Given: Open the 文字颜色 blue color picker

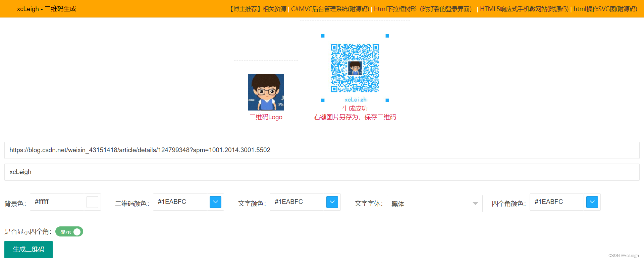Looking at the screenshot, I should tap(332, 202).
